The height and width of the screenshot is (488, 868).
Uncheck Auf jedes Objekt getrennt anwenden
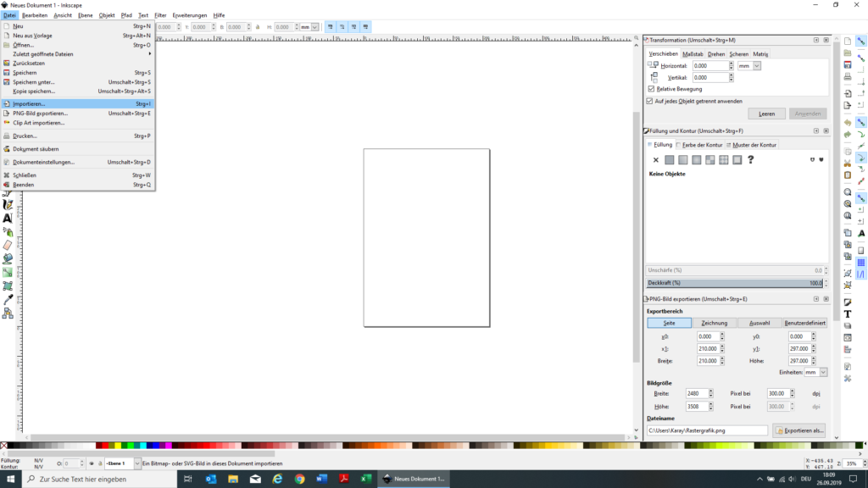[x=651, y=100]
